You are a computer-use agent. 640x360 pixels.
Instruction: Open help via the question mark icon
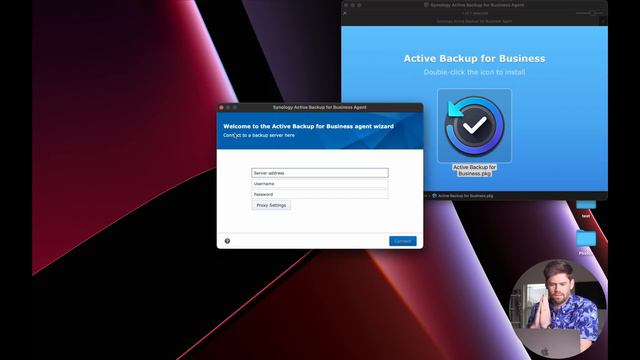point(227,241)
